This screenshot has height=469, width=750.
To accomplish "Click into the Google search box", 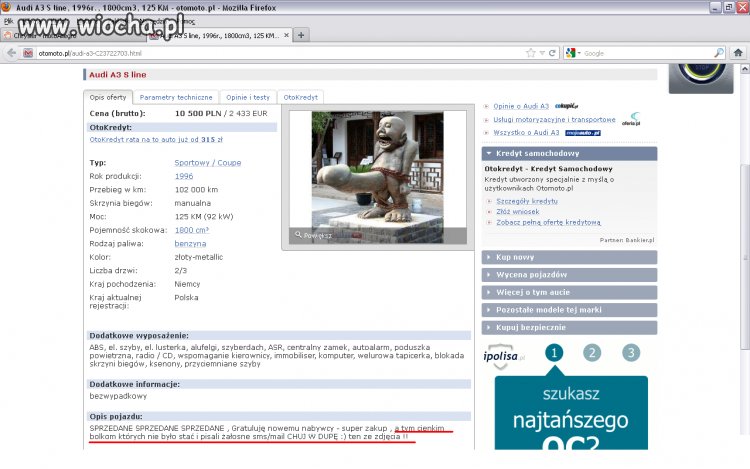I will (648, 53).
